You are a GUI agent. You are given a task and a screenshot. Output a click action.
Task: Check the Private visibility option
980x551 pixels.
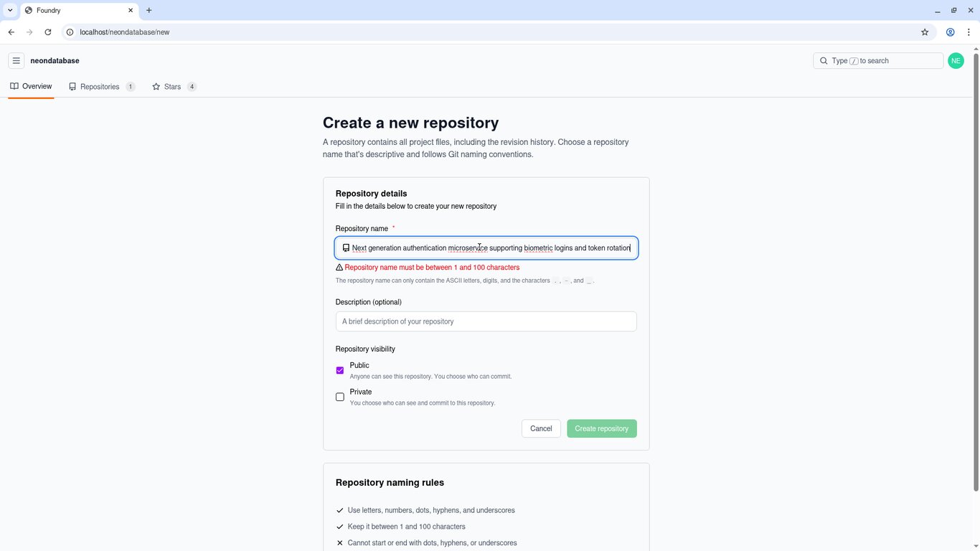340,397
